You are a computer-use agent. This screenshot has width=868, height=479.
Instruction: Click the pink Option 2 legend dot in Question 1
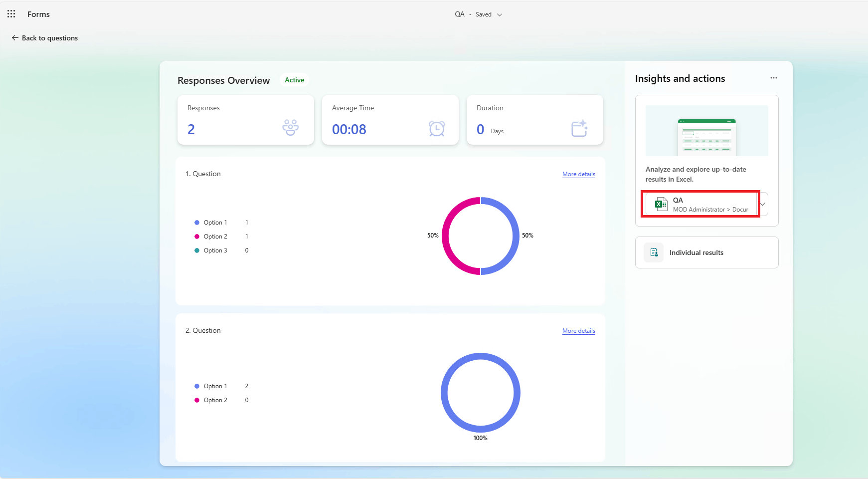pos(197,237)
